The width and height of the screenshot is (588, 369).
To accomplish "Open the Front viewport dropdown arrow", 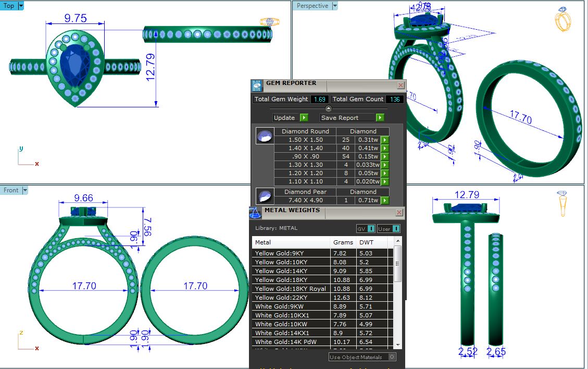I will click(x=24, y=190).
